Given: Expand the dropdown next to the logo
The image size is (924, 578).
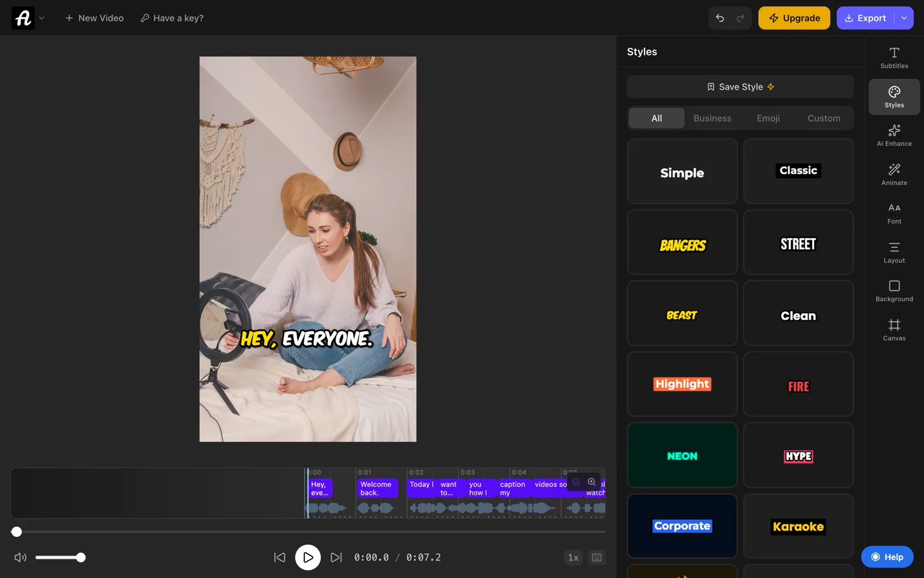Looking at the screenshot, I should [x=42, y=18].
